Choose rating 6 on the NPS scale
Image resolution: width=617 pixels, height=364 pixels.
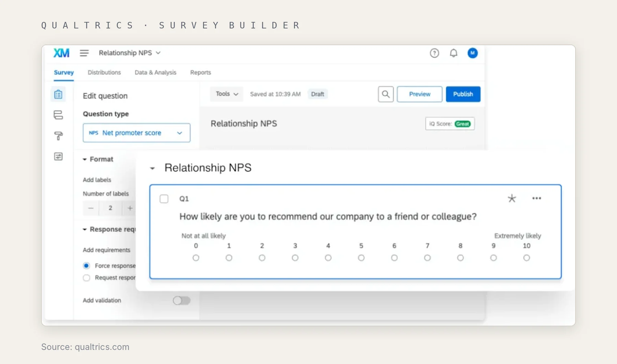point(394,258)
